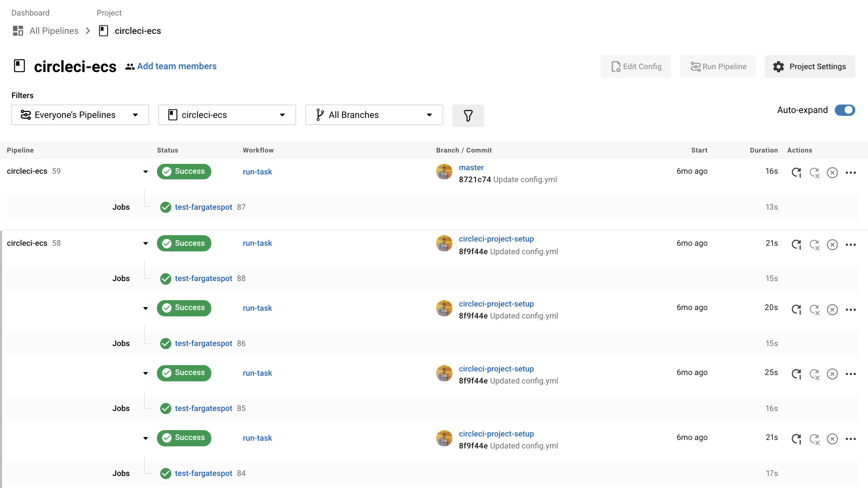Click the flag icon next to circleci-ecs title
Viewport: 868px width, 488px height.
pos(19,66)
